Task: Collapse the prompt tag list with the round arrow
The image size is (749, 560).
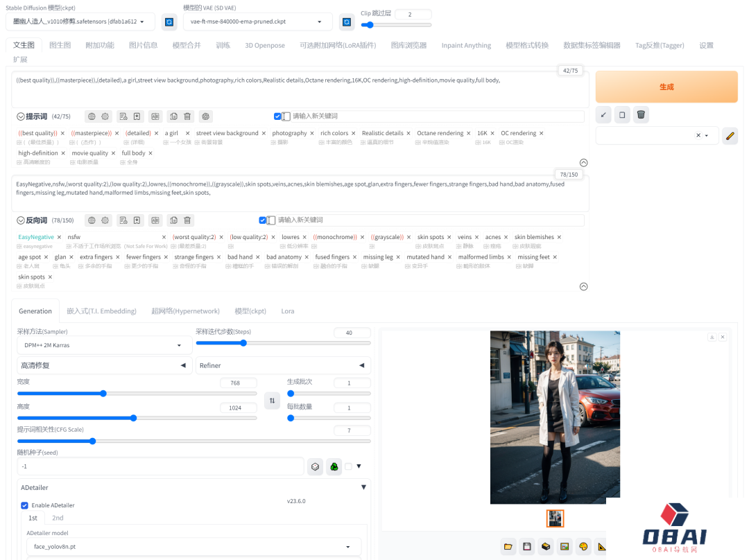Action: tap(583, 163)
